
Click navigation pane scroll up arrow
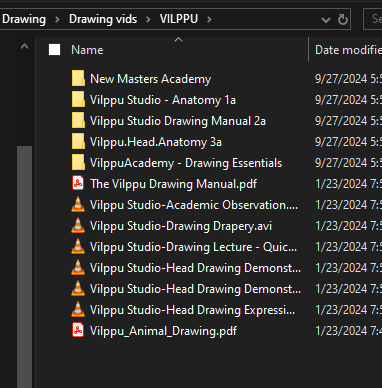click(24, 46)
